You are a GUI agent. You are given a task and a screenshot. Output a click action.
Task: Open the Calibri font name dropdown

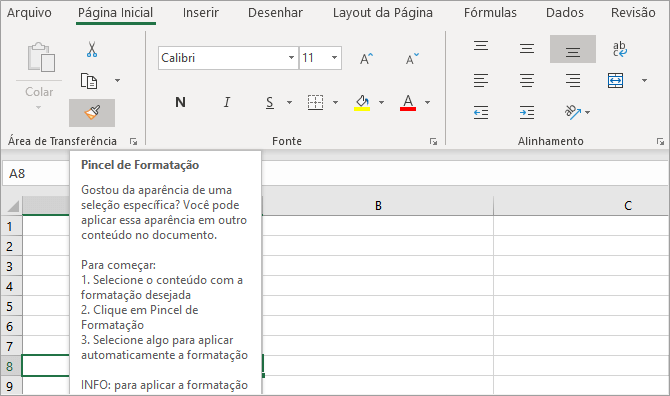point(291,58)
